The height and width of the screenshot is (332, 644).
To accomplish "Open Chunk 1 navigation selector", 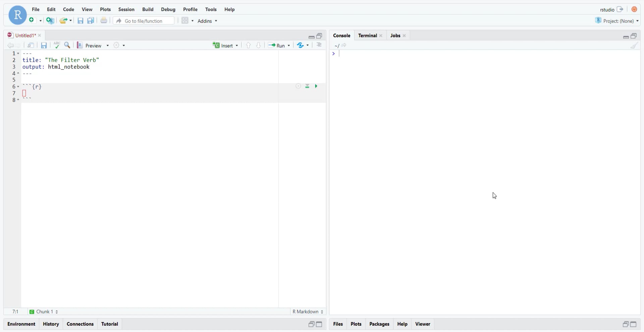I will pos(44,312).
